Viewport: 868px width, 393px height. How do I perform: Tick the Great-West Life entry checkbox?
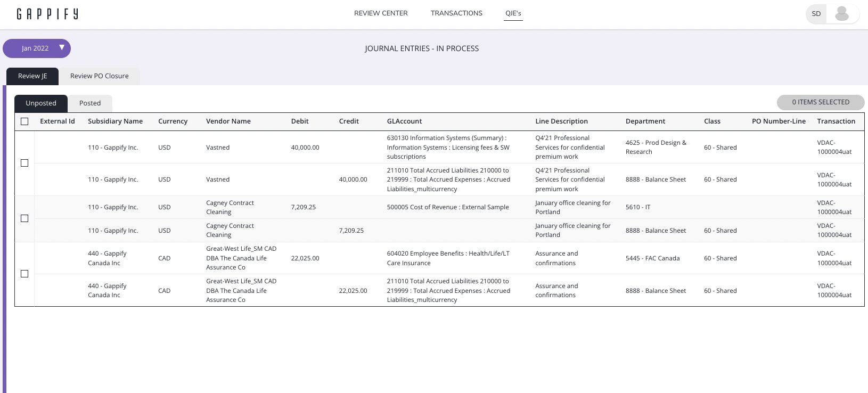[x=24, y=274]
